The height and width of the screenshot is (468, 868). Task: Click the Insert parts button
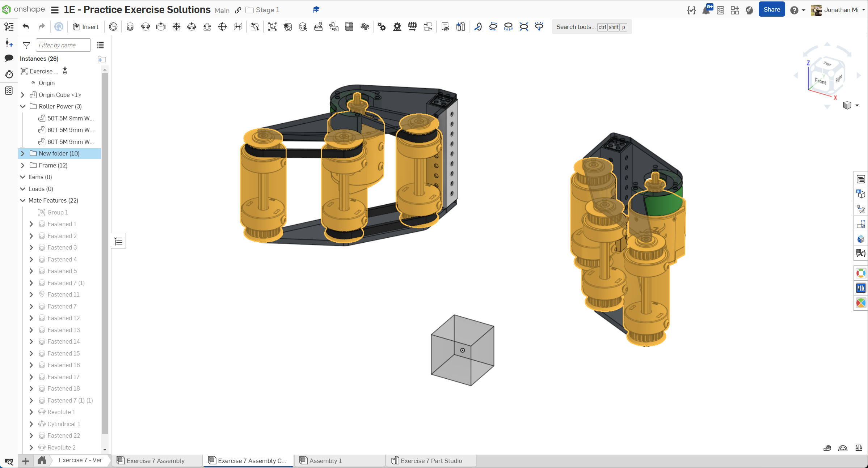(86, 27)
